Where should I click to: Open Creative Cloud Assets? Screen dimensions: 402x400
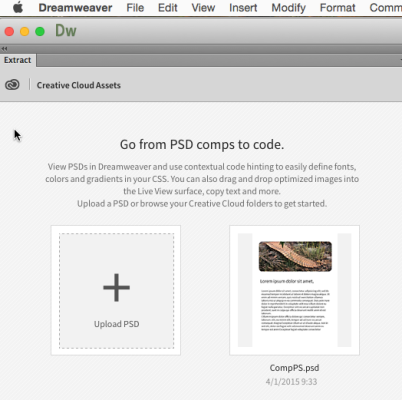(79, 85)
